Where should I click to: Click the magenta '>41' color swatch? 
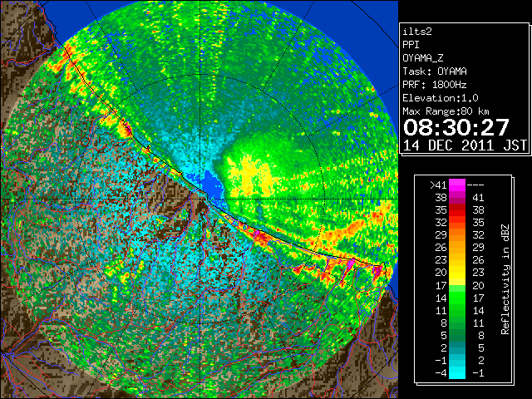(x=457, y=185)
